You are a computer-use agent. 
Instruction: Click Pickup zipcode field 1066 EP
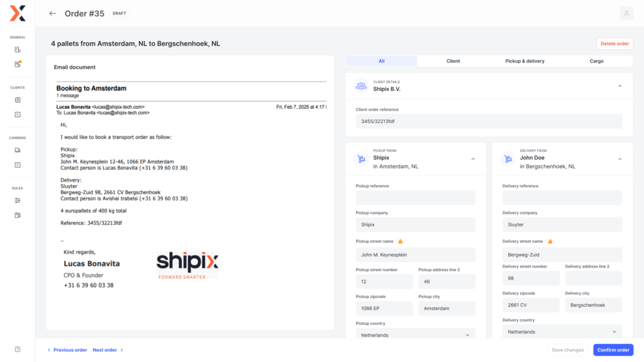pyautogui.click(x=384, y=308)
